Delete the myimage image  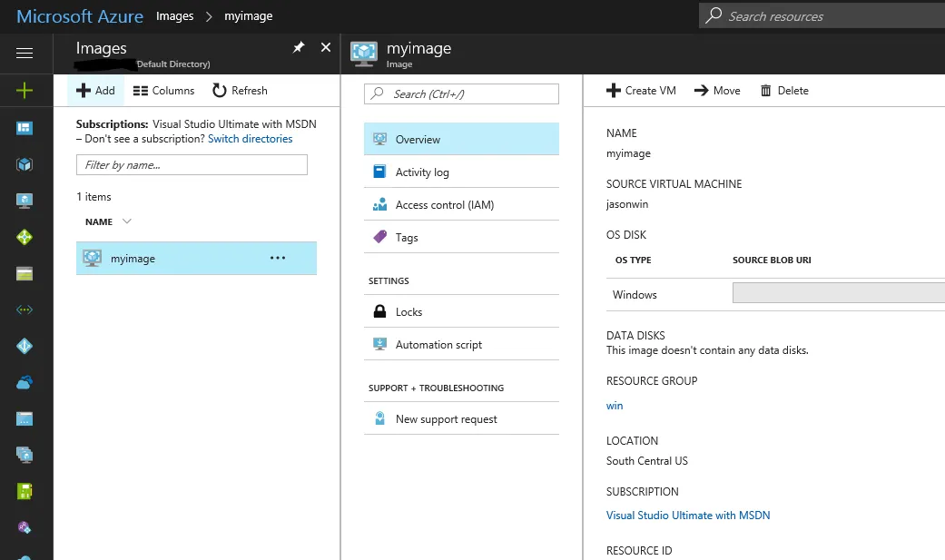click(x=784, y=91)
